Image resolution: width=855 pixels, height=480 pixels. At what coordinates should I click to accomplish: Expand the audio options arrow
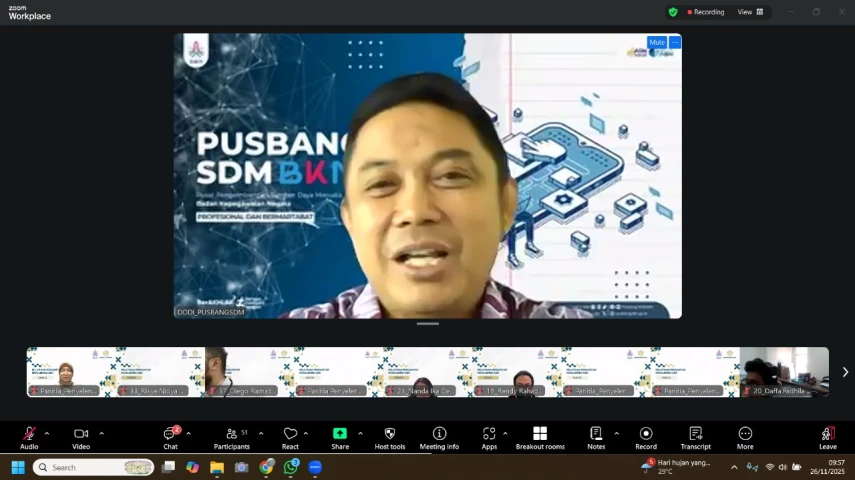[47, 434]
